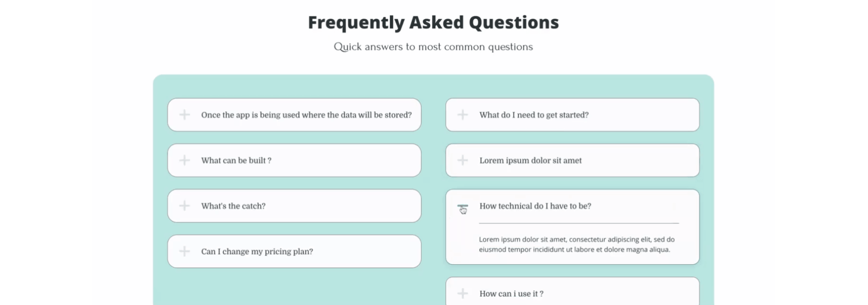Click the "Frequently Asked Questions" heading
Screen dimensions: 868x305
click(x=433, y=22)
